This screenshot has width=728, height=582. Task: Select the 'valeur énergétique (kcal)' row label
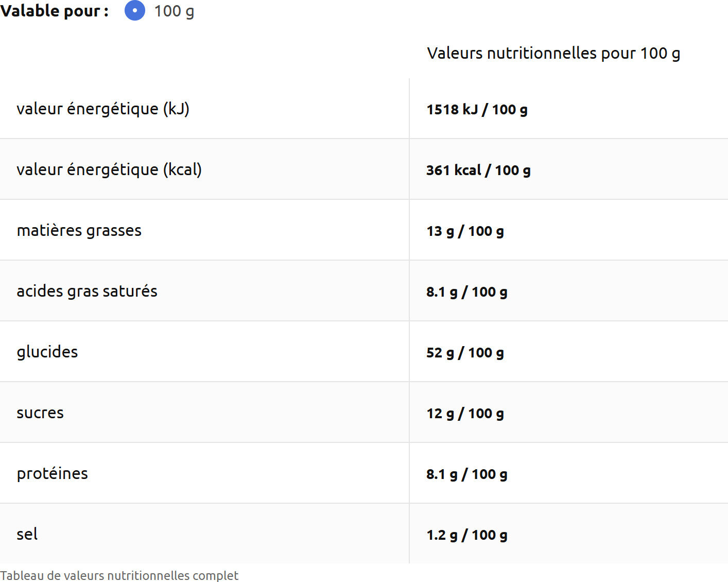pyautogui.click(x=109, y=169)
